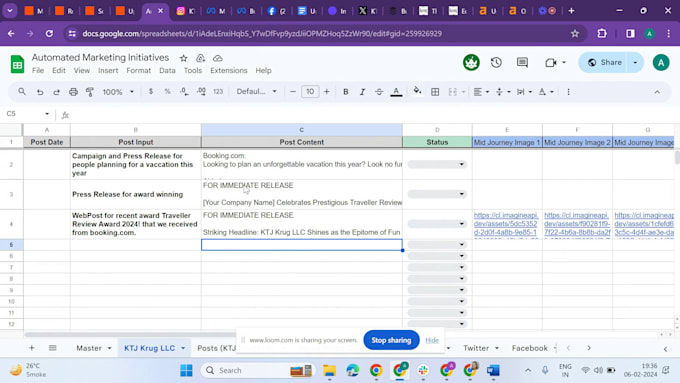Toggle strikethrough formatting
Image resolution: width=680 pixels, height=383 pixels.
pyautogui.click(x=379, y=92)
